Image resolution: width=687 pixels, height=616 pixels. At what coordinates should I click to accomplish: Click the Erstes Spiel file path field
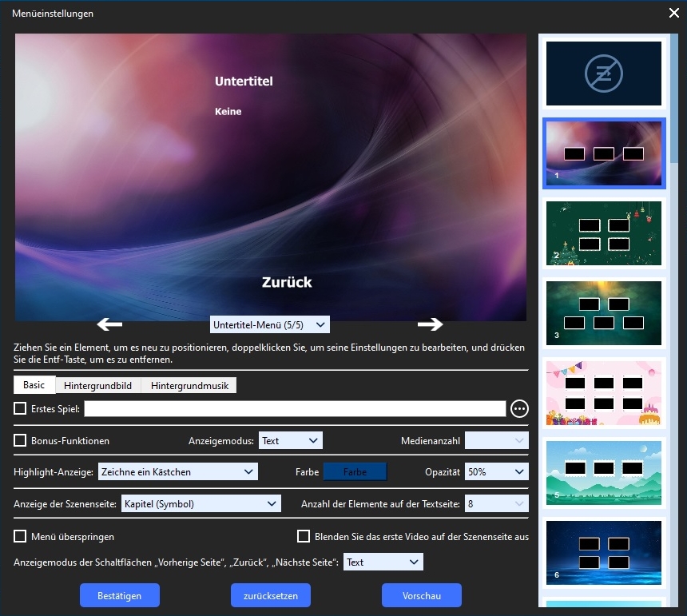coord(295,409)
